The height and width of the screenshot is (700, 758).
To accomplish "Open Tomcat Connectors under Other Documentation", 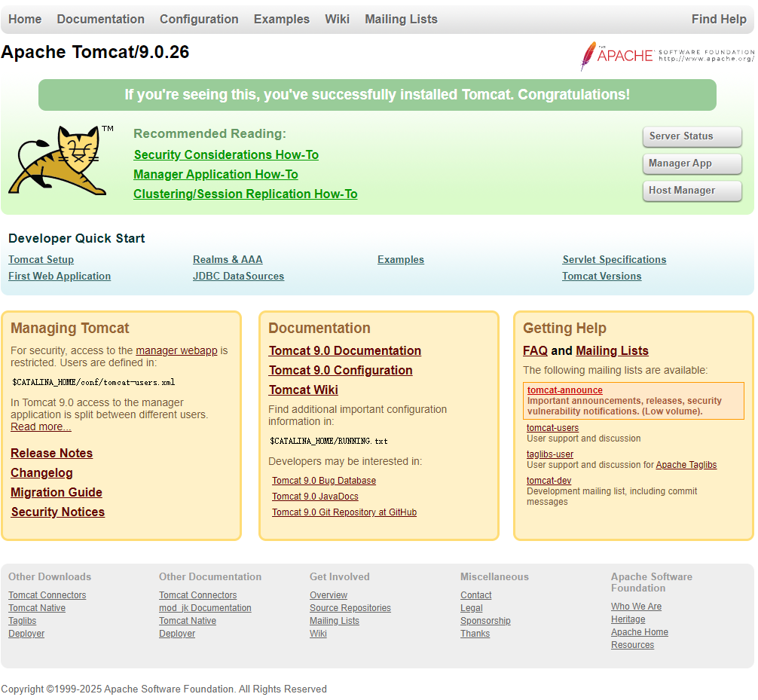I will click(198, 595).
